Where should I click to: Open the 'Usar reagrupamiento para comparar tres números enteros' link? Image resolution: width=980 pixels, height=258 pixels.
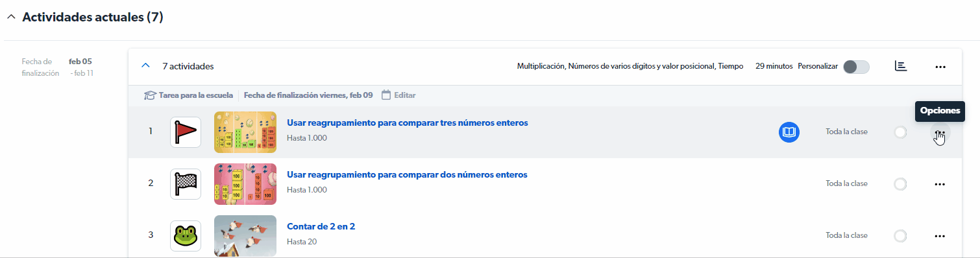[x=407, y=123]
